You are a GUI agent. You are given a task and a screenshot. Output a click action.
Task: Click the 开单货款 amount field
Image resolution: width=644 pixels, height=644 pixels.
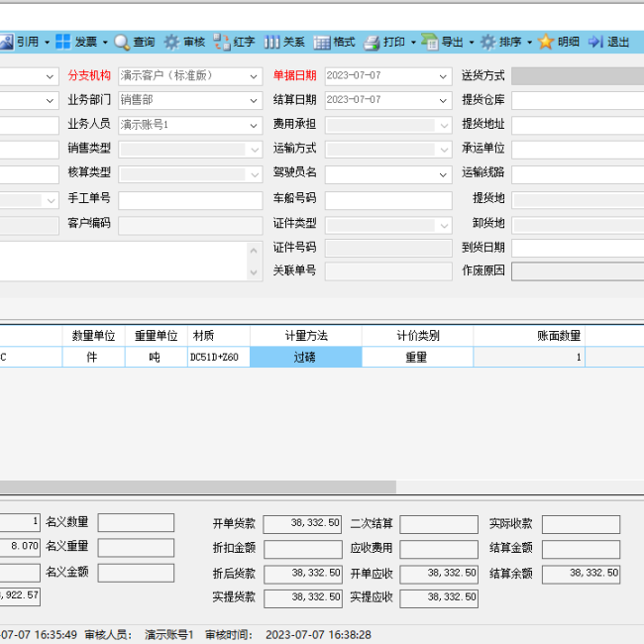[302, 524]
